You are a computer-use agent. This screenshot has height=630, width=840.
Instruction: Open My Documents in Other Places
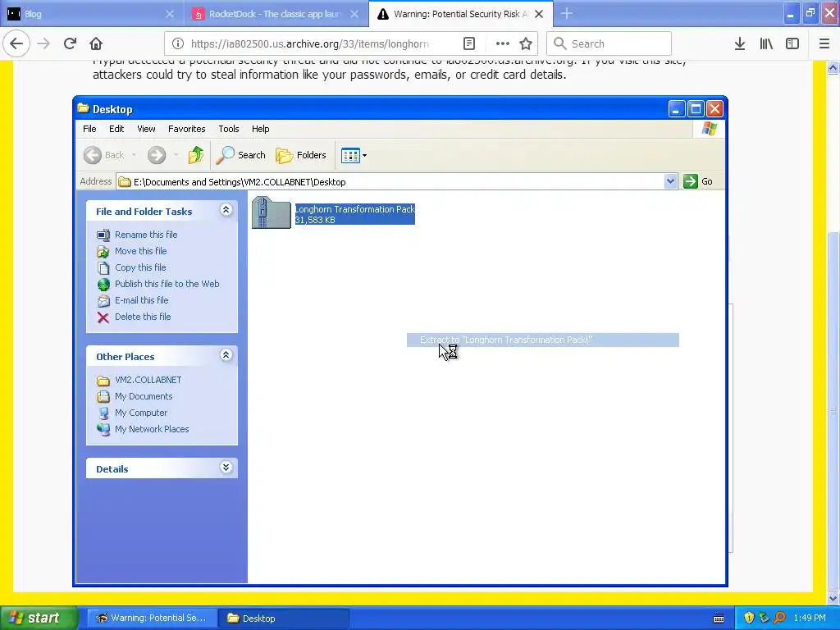pos(144,396)
